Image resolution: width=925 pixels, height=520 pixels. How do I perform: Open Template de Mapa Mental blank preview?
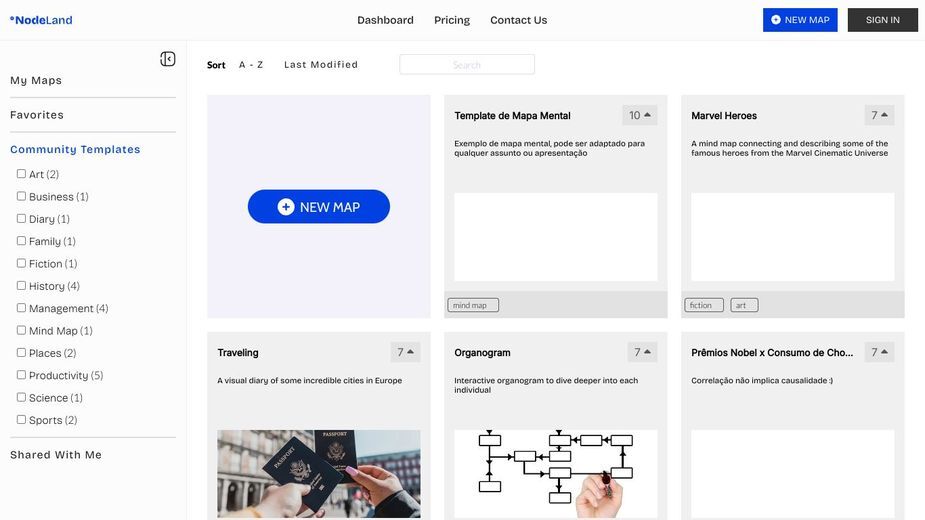[x=556, y=237]
